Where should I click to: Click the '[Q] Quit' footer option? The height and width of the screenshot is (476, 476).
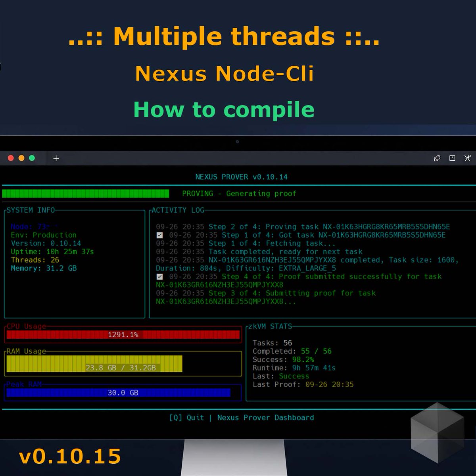point(186,418)
